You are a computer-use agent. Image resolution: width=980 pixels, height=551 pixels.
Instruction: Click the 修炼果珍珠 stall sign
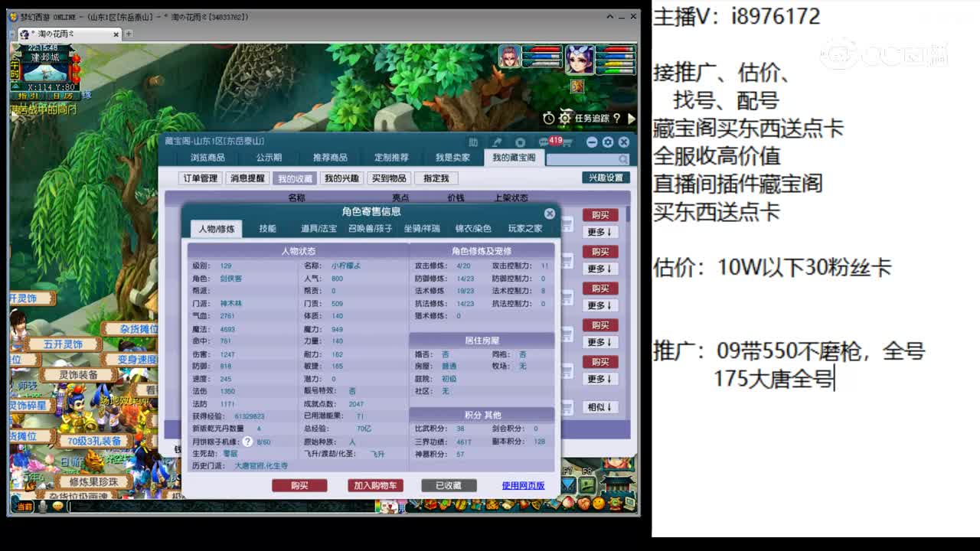(x=94, y=481)
